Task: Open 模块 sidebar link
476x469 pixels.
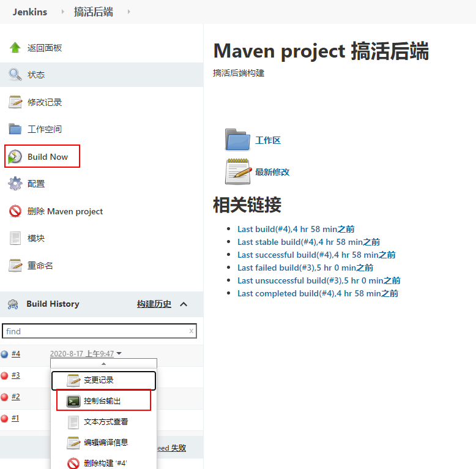Action: coord(36,238)
